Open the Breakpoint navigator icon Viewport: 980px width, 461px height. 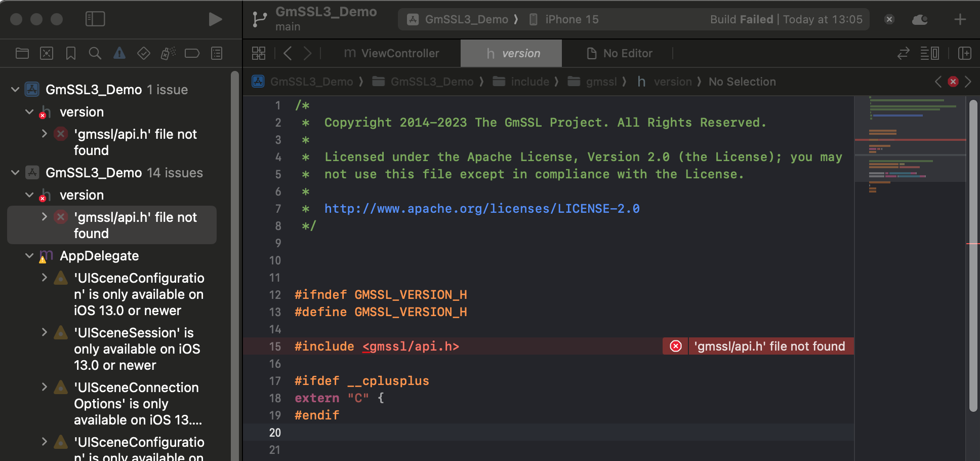(x=192, y=53)
